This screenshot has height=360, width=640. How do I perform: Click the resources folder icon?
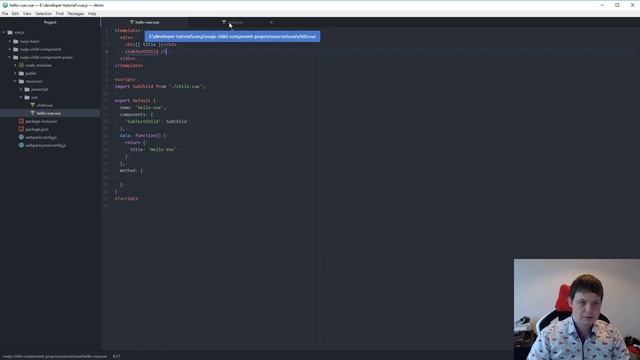click(21, 81)
